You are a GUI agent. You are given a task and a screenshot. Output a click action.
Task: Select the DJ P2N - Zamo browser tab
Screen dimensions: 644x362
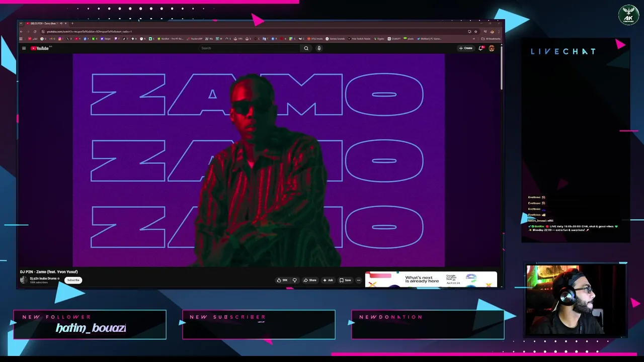point(46,23)
